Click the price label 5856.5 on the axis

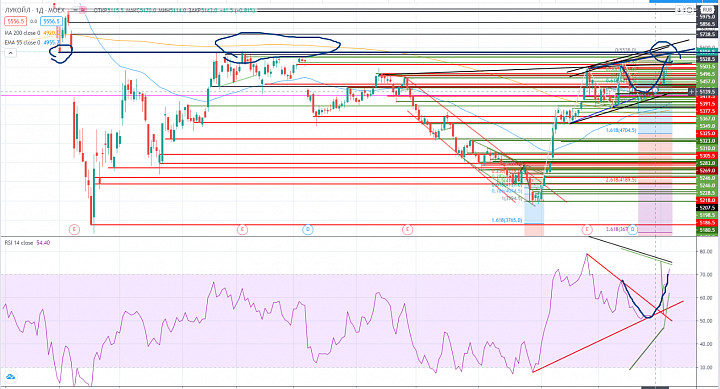707,24
